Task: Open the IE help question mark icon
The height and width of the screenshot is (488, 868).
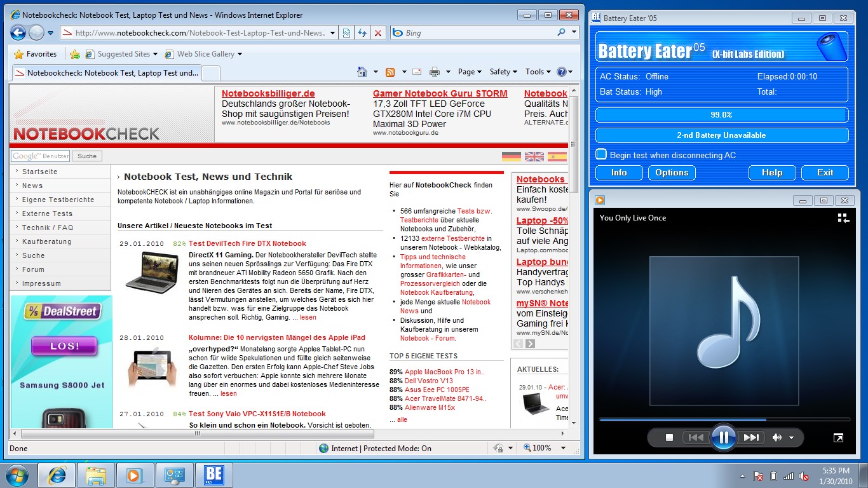Action: [561, 72]
